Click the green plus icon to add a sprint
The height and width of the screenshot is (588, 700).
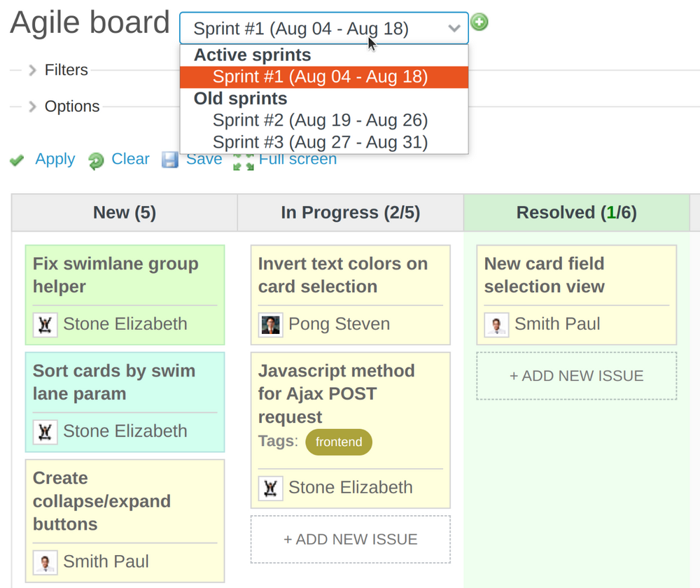(479, 22)
